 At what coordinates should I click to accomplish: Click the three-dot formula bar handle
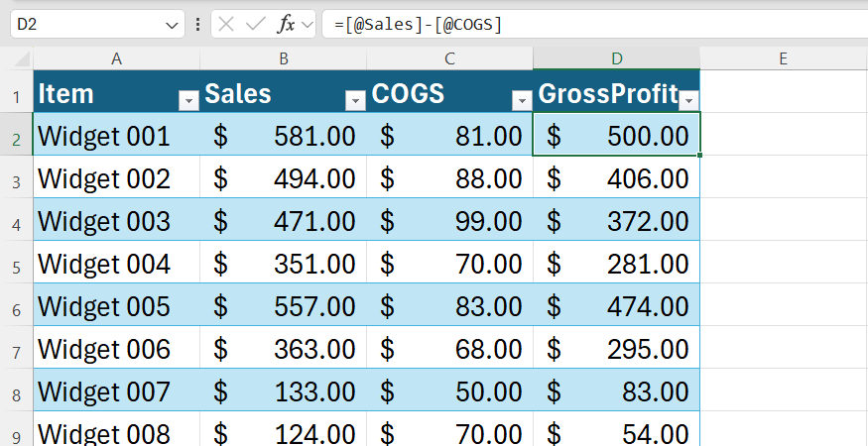pyautogui.click(x=197, y=25)
